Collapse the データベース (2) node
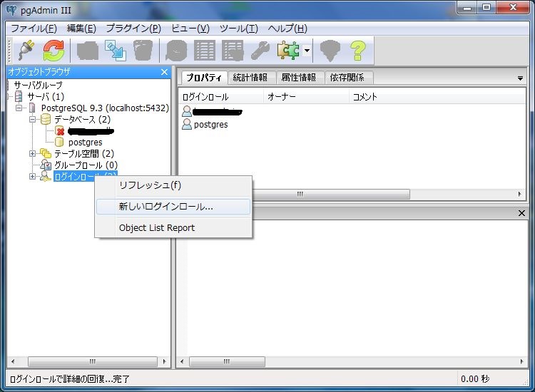The width and height of the screenshot is (535, 392). pos(32,119)
